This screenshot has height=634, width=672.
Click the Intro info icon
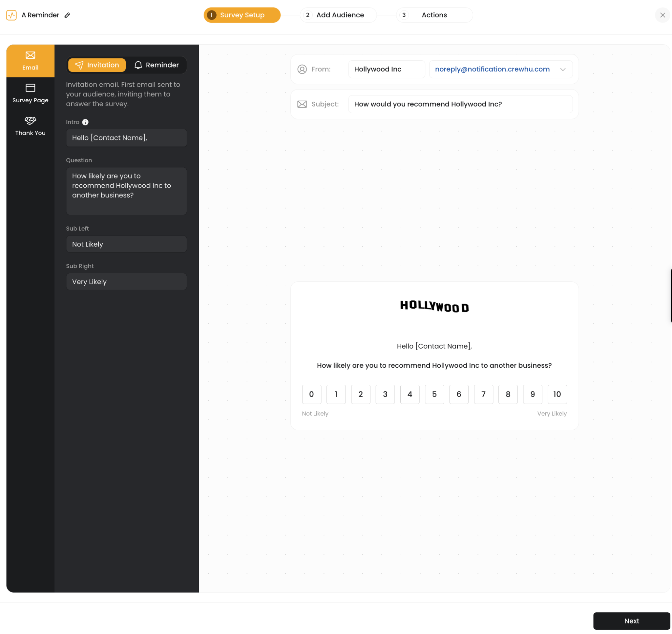85,122
